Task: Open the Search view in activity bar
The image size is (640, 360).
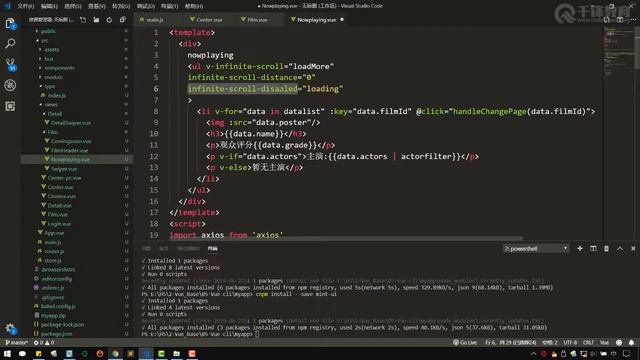Action: point(10,43)
